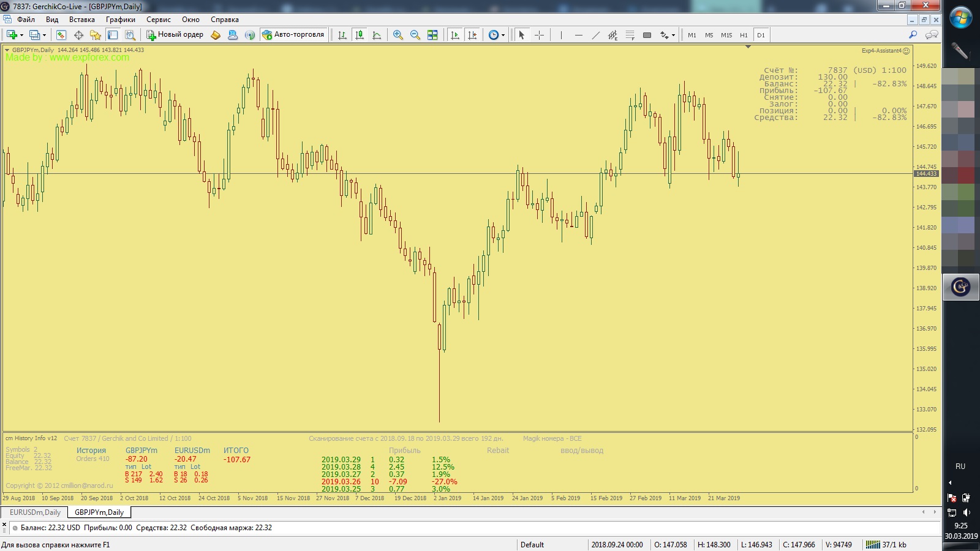Switch chart to line chart mode
The image size is (980, 551).
(x=377, y=35)
